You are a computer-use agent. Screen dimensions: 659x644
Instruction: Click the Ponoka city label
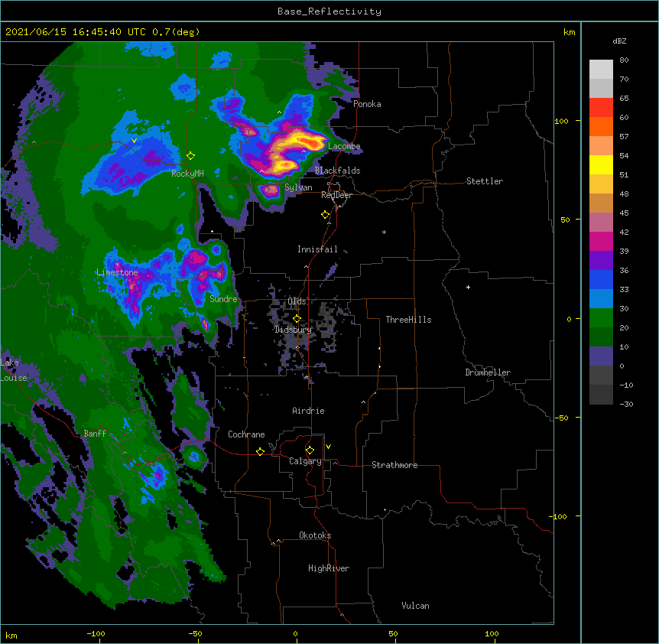tap(367, 104)
